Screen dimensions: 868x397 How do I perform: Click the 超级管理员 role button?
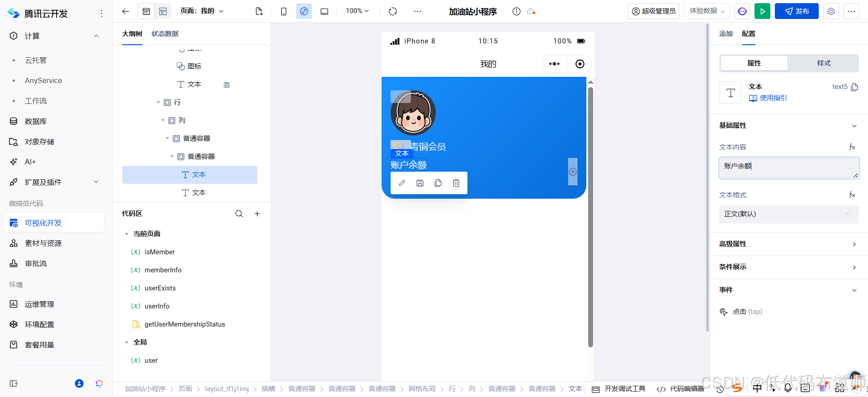click(653, 11)
